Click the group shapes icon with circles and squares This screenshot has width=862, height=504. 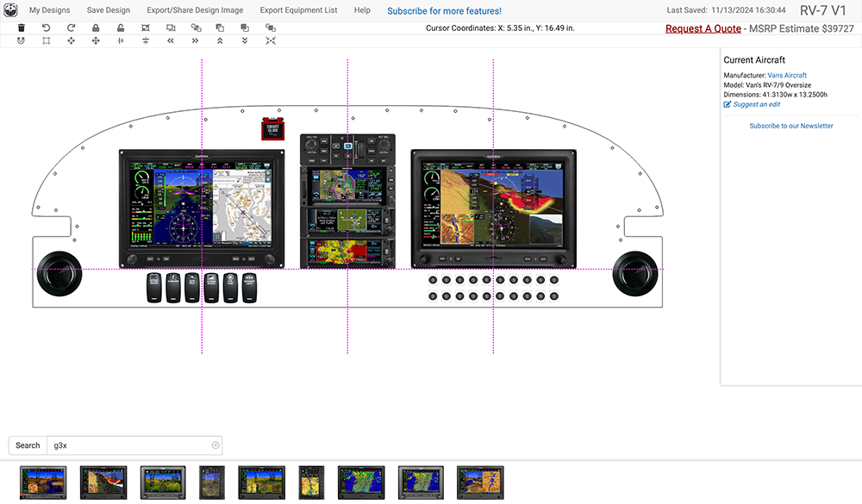click(x=196, y=28)
